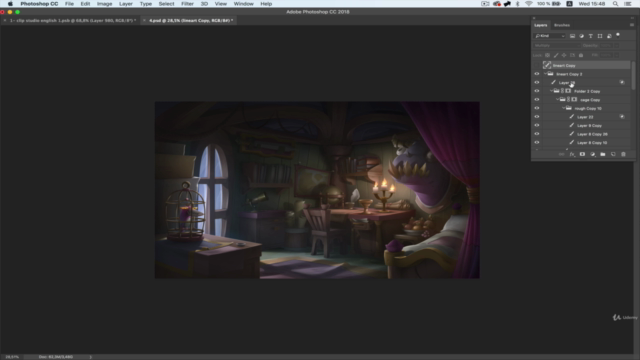640x360 pixels.
Task: Click the lock transparent pixels icon
Action: (x=547, y=55)
